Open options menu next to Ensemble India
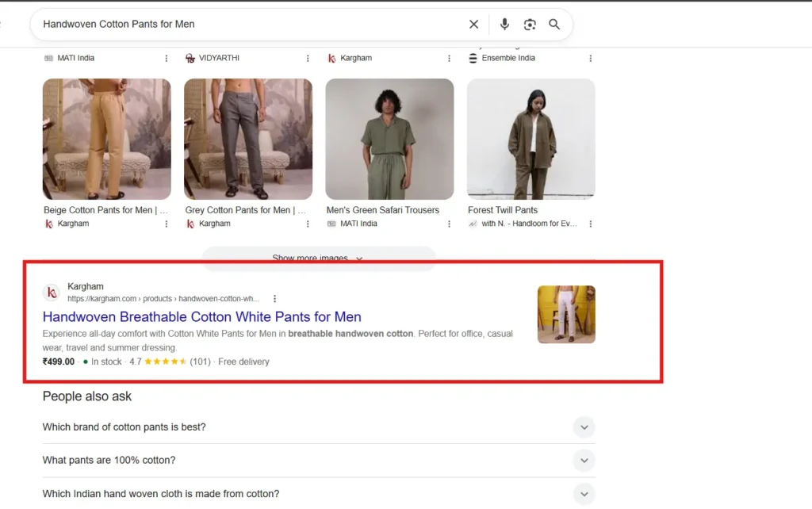This screenshot has height=509, width=812. 590,59
